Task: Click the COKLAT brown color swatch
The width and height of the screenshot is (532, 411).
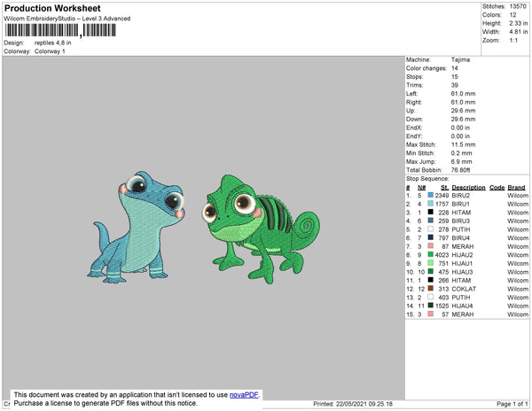Action: pos(431,289)
